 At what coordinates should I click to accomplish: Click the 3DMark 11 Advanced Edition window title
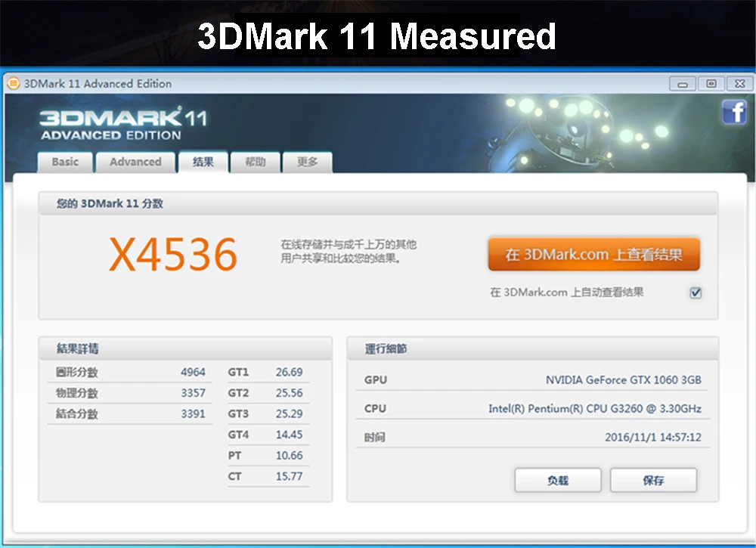pyautogui.click(x=98, y=83)
